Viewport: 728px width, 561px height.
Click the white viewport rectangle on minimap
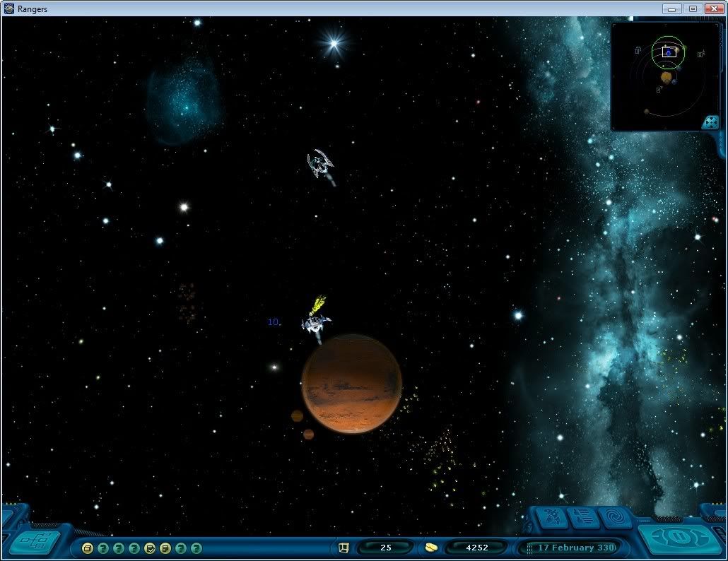coord(669,52)
